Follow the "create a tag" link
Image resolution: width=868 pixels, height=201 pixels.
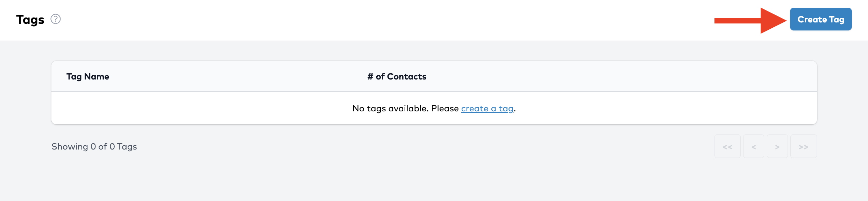(487, 109)
